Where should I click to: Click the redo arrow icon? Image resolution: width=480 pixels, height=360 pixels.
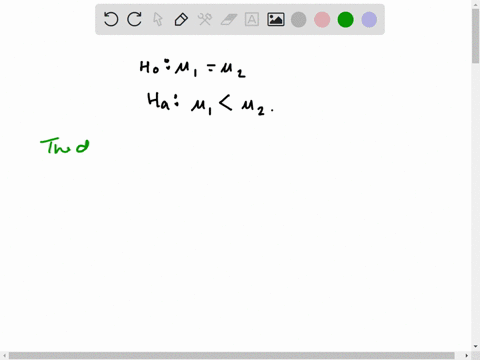[134, 19]
